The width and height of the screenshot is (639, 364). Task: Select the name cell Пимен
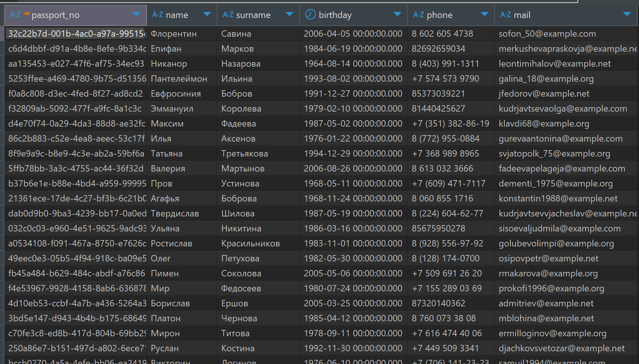pyautogui.click(x=182, y=273)
